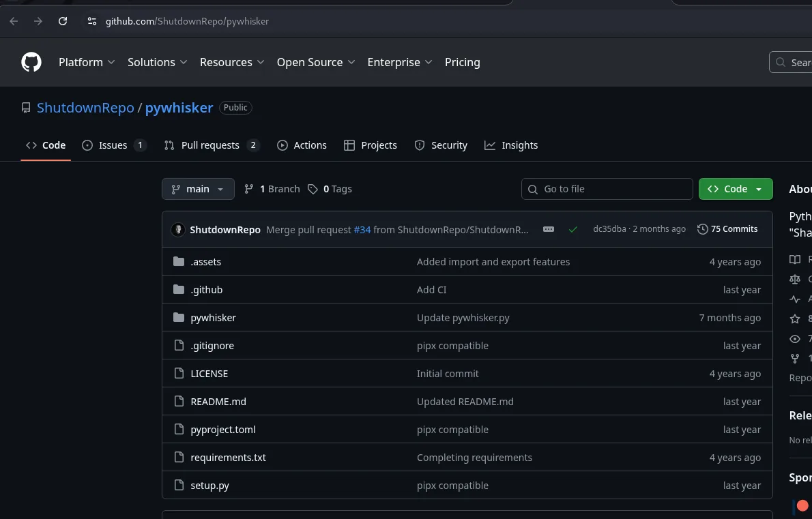Viewport: 812px width, 519px height.
Task: Open the .github folder
Action: pos(207,290)
